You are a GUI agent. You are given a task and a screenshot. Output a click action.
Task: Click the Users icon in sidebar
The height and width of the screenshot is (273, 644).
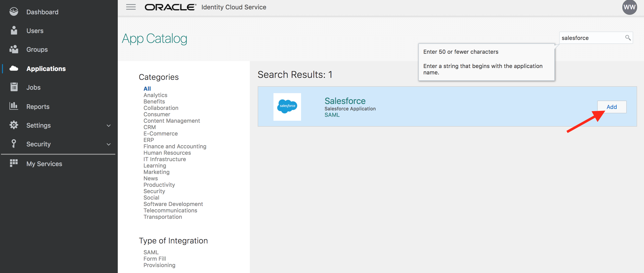coord(14,31)
